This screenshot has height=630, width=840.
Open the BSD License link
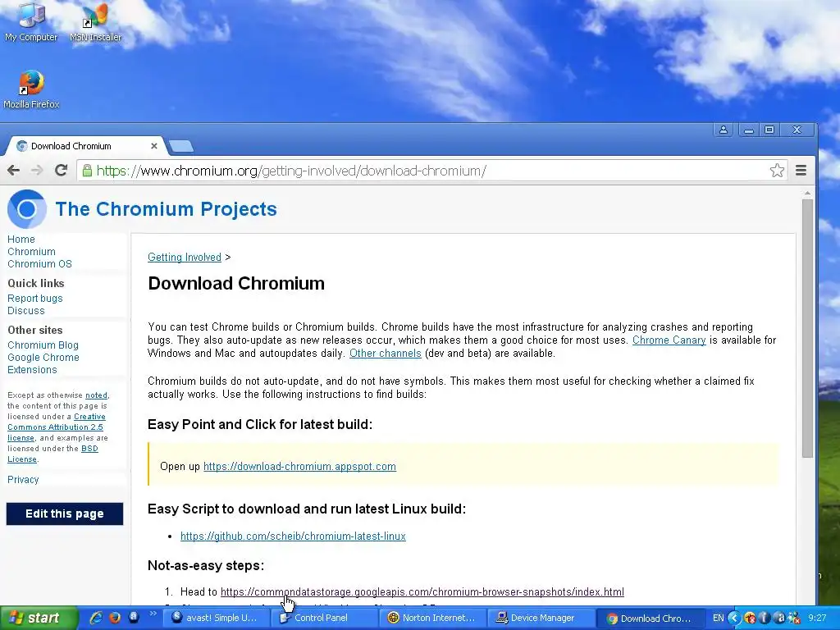click(52, 454)
